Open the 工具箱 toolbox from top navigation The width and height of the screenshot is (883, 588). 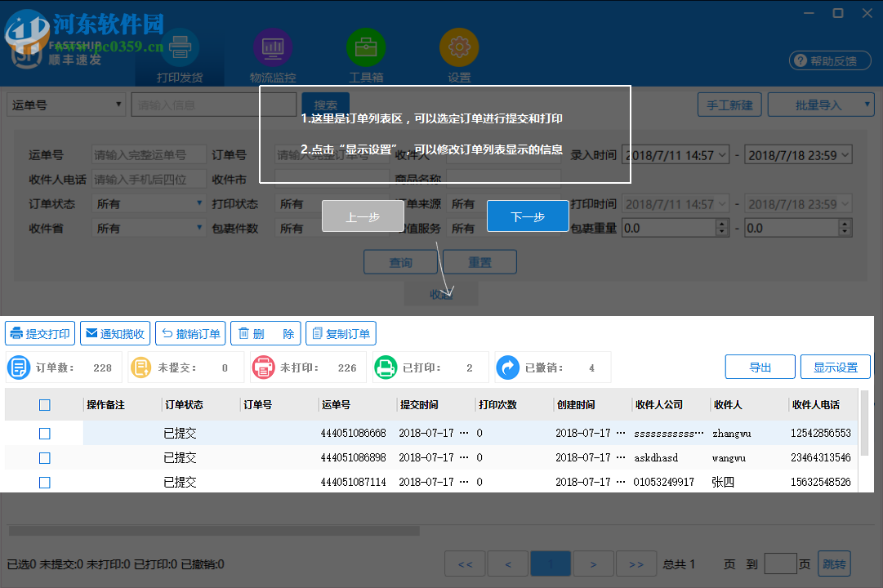[366, 47]
